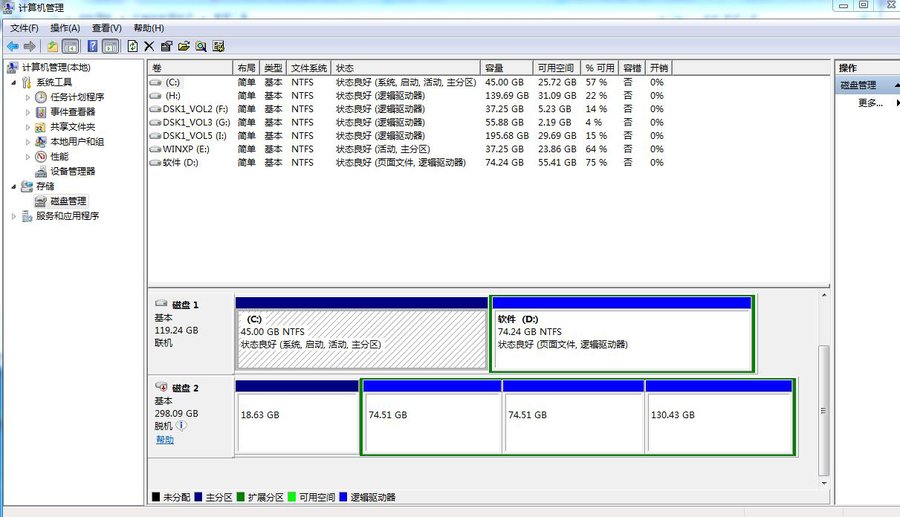Select the DSK1_VOL2 (F:) volume row
This screenshot has height=517, width=900.
click(410, 109)
